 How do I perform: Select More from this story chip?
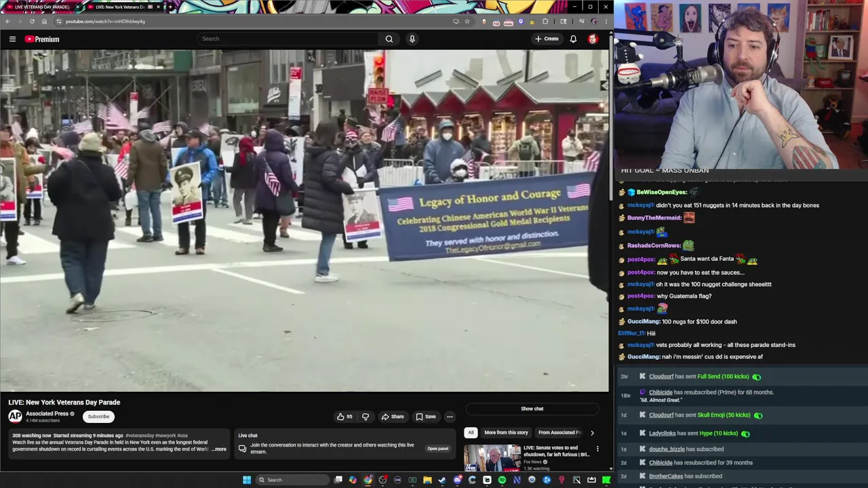[506, 432]
